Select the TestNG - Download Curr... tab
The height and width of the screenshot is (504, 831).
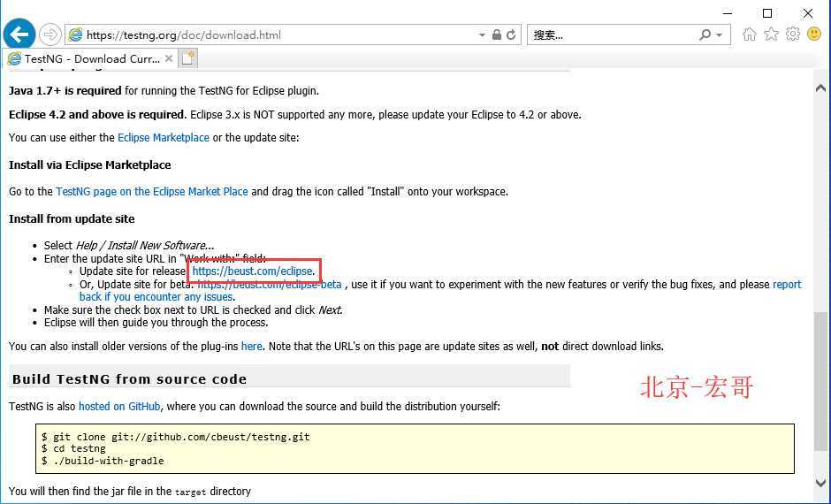[90, 59]
